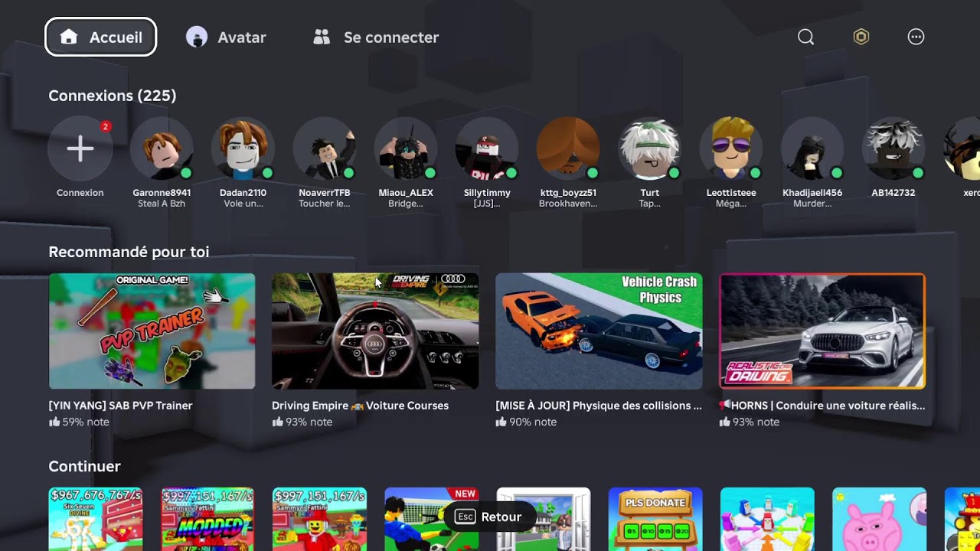980x551 pixels.
Task: Click the '59% note' rating
Action: (x=79, y=422)
